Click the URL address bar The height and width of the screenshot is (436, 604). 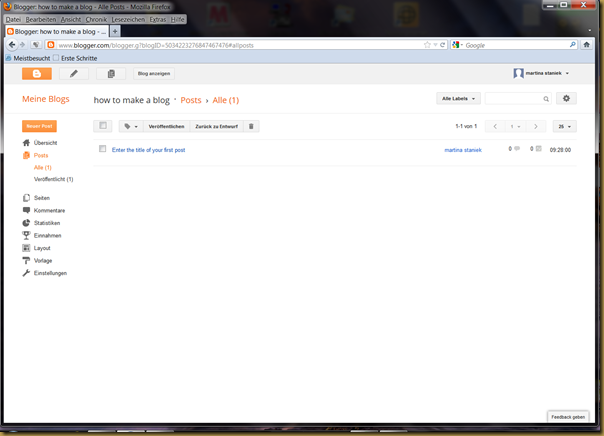pos(239,45)
